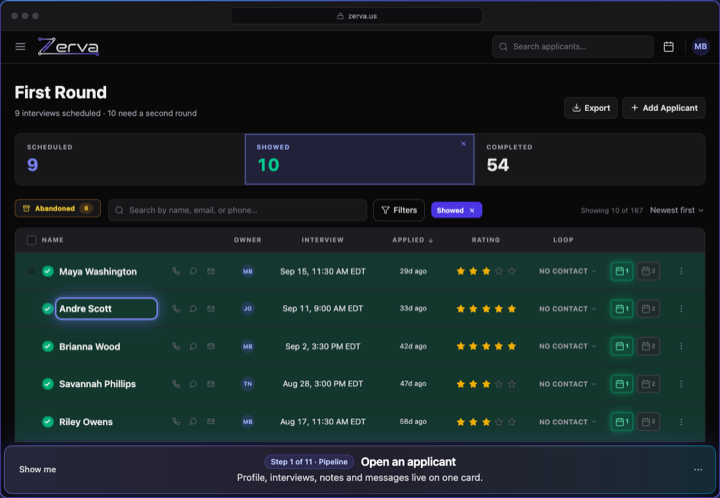Open round 1 interview for Maya Washington
This screenshot has height=498, width=720.
[x=621, y=271]
